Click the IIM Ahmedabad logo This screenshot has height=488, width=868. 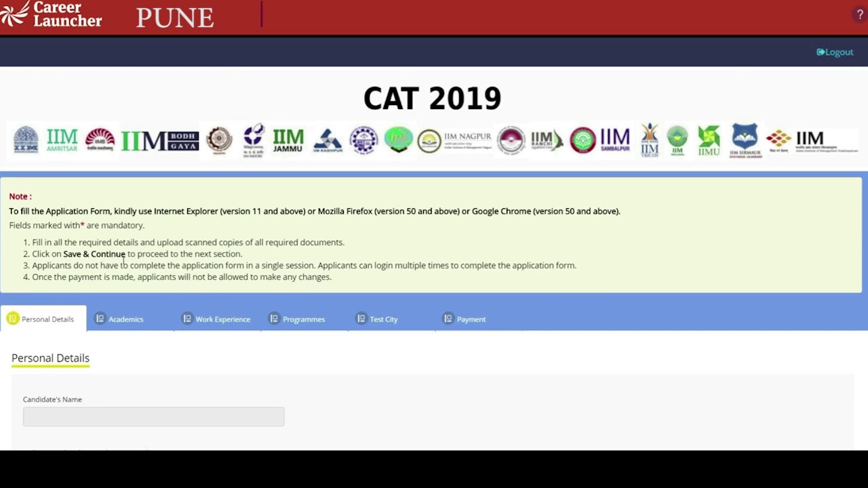26,140
